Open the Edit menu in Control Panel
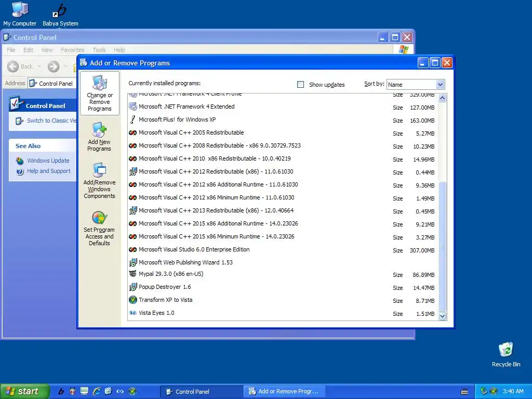 pyautogui.click(x=28, y=50)
